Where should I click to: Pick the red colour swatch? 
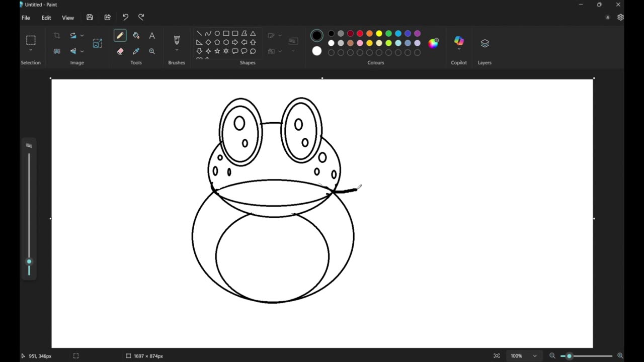[360, 34]
